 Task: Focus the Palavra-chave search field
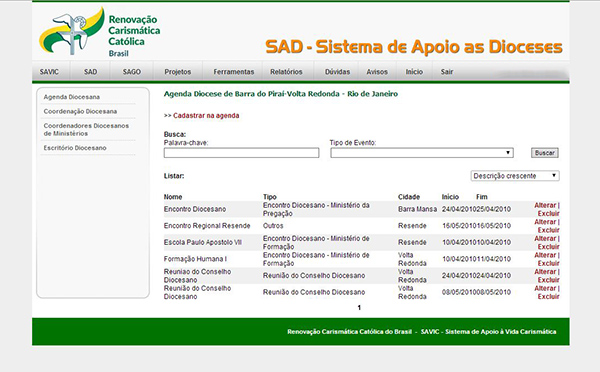pos(241,153)
